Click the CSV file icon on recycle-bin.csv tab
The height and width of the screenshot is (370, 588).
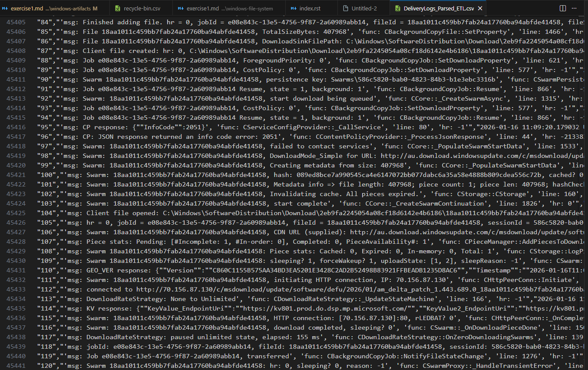click(118, 8)
